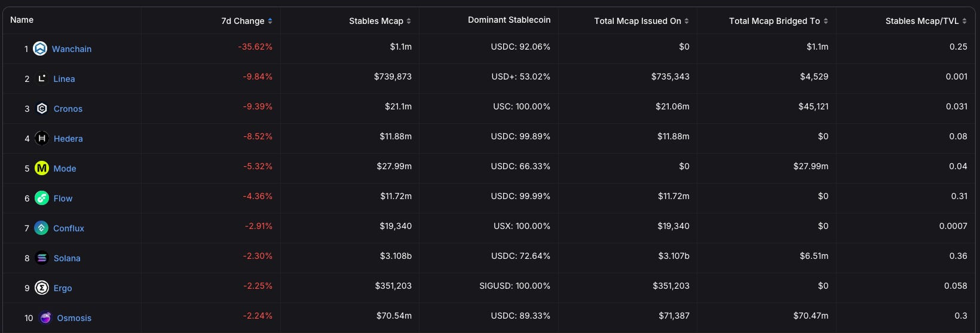Sort by Stables Mcap column arrows

tap(409, 21)
